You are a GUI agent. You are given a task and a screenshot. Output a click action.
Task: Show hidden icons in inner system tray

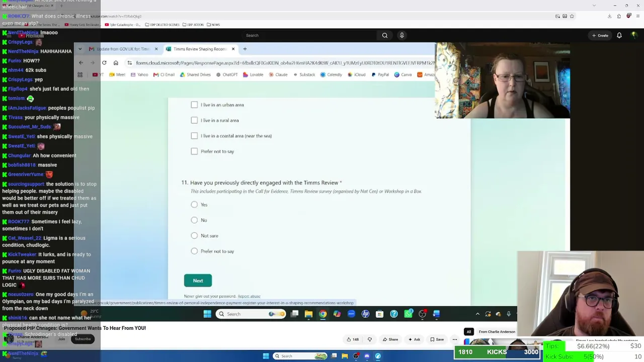click(477, 314)
